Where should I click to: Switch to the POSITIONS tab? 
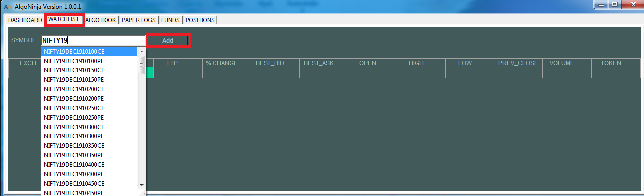pos(200,20)
